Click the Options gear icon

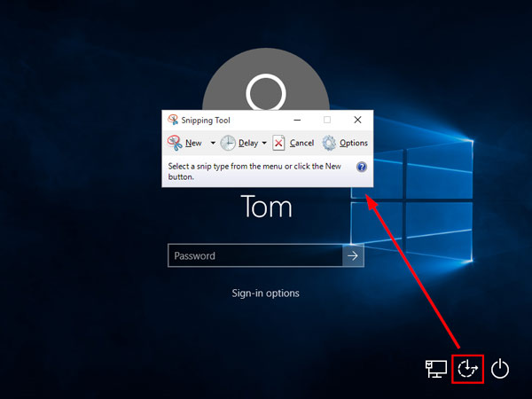329,143
